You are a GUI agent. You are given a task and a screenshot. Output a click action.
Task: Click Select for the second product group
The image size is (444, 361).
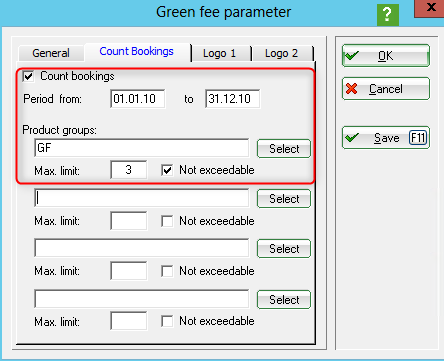coord(284,199)
